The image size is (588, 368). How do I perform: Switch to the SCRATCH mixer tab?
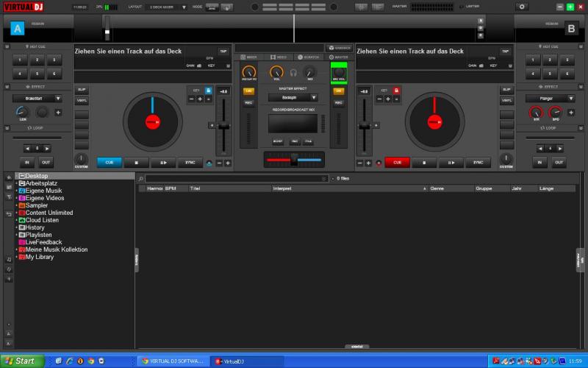pos(309,57)
